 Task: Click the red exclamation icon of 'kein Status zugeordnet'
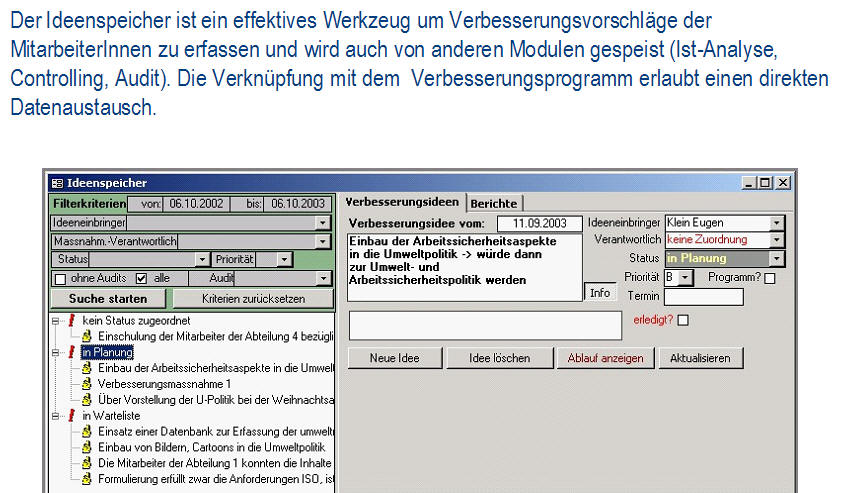click(71, 320)
